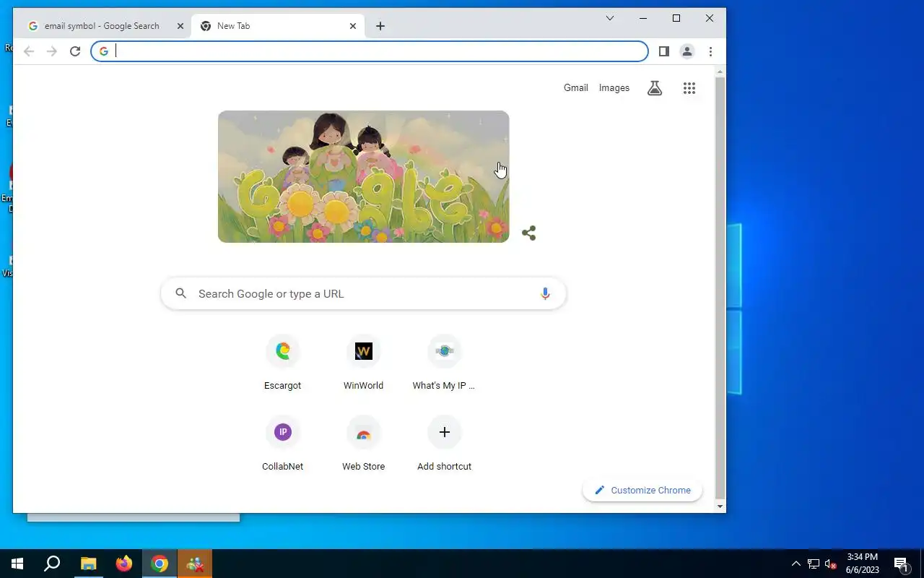Focus the Chrome address bar
The height and width of the screenshot is (578, 924).
pyautogui.click(x=370, y=51)
